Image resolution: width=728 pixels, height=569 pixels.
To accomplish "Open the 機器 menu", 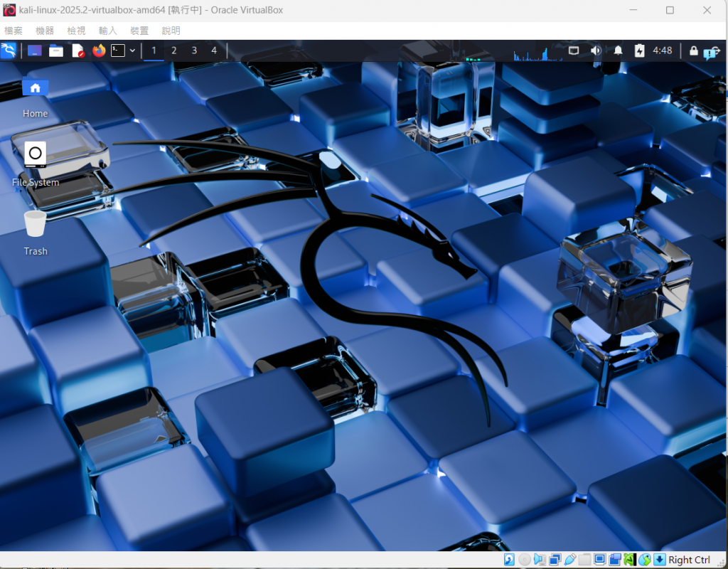I will click(x=45, y=31).
